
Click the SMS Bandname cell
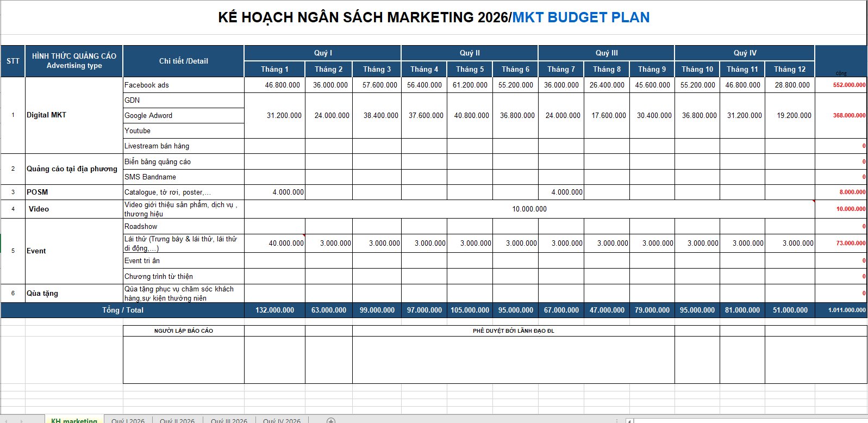coord(184,177)
